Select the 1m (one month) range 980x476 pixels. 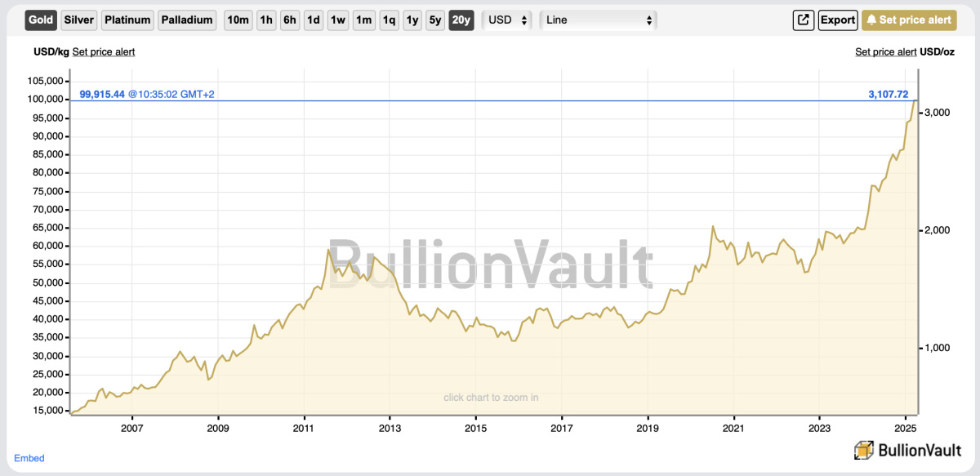click(x=363, y=20)
